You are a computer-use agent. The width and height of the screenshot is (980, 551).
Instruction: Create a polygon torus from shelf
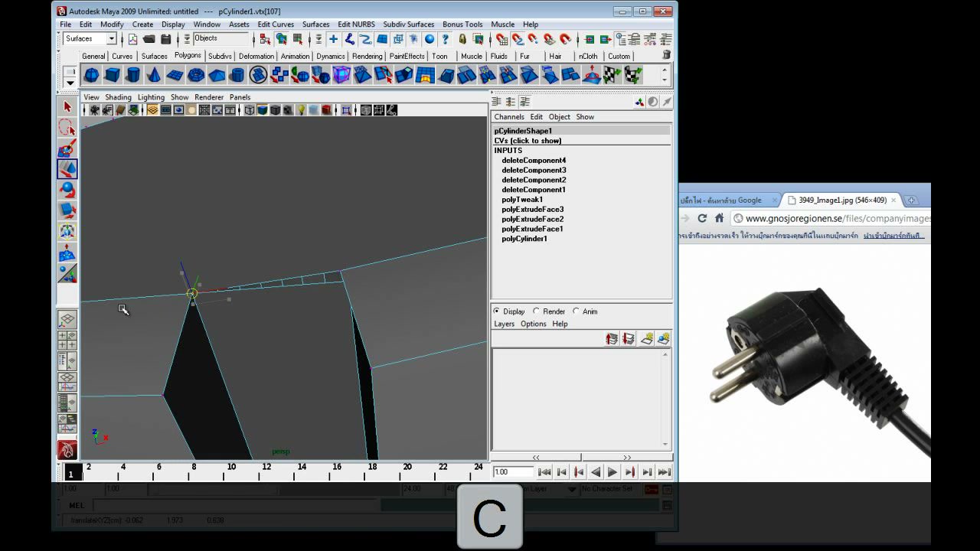click(196, 75)
